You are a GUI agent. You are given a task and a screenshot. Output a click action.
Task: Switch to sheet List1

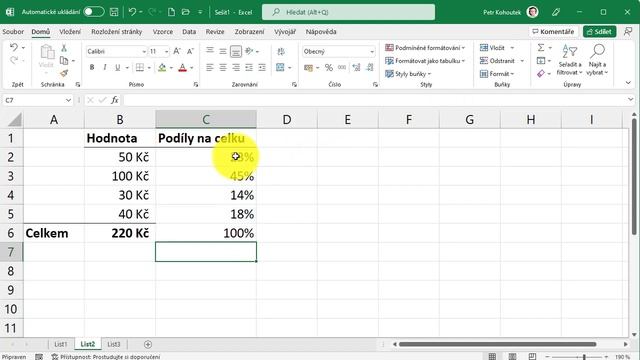pyautogui.click(x=61, y=344)
